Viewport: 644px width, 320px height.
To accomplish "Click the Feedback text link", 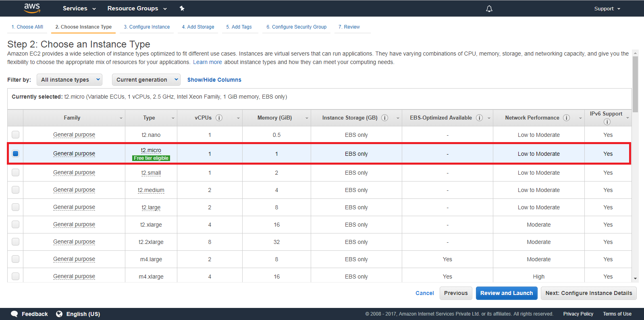I will 35,314.
